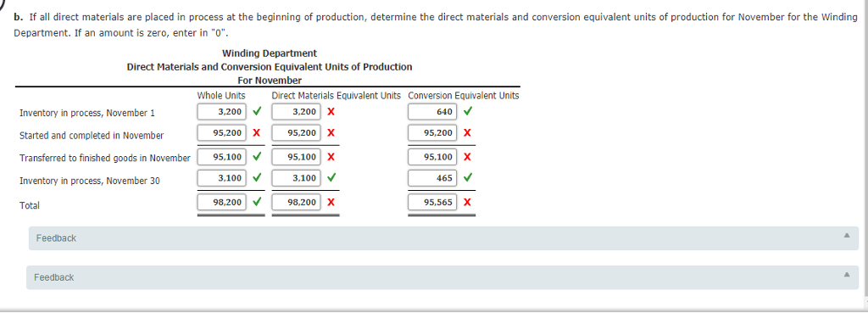868x313 pixels.
Task: Click the green check beside Whole Units 3,200
Action: click(256, 111)
